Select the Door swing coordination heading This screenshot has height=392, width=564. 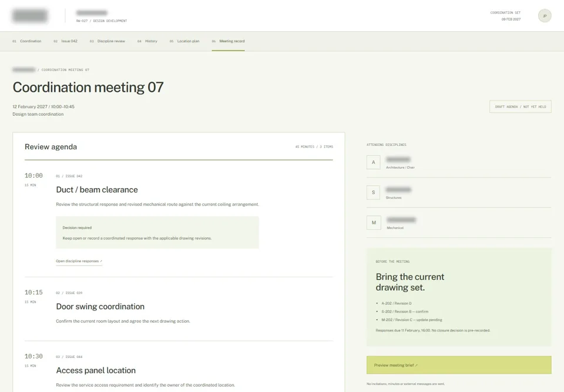pyautogui.click(x=100, y=306)
